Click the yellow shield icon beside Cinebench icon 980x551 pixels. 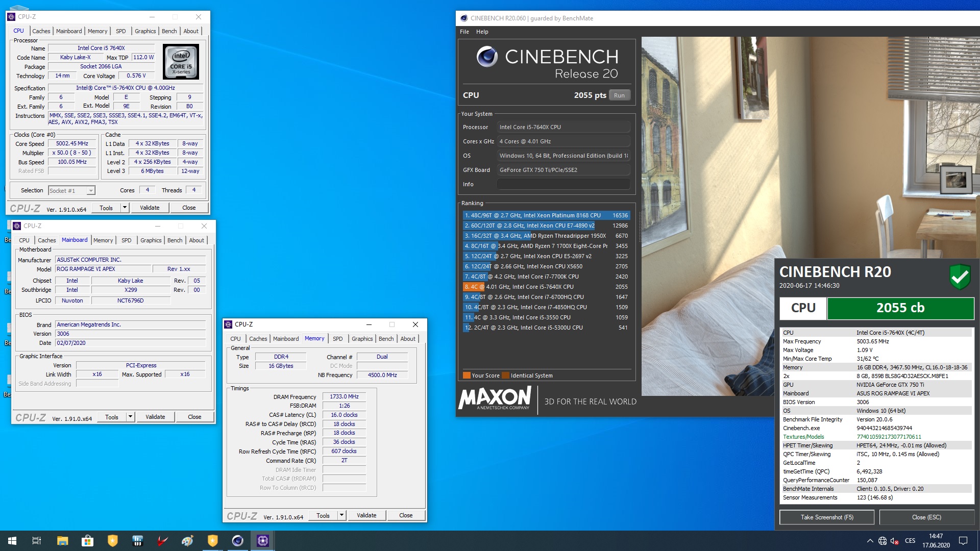[x=212, y=541]
